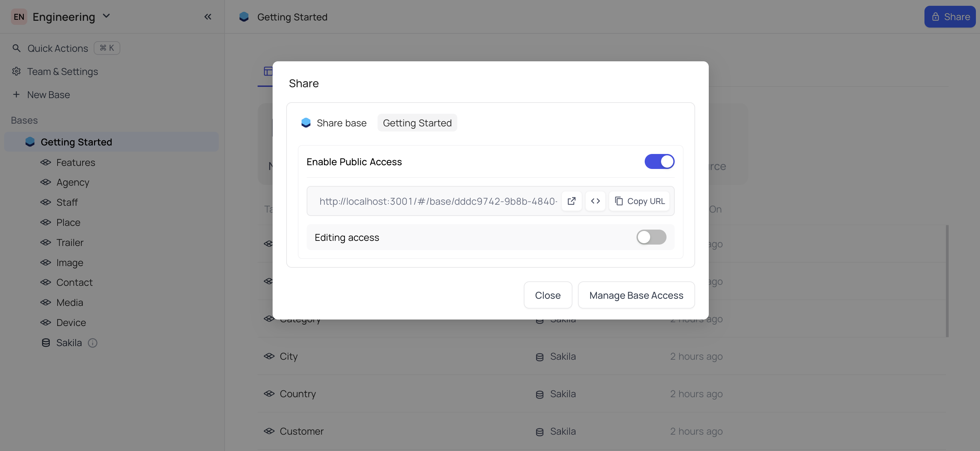Turn on the Editing access toggle

point(651,237)
